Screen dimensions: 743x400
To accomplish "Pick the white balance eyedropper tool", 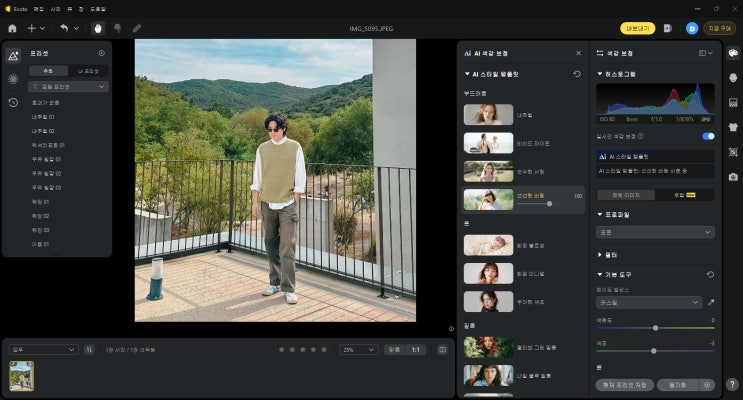I will click(x=711, y=302).
